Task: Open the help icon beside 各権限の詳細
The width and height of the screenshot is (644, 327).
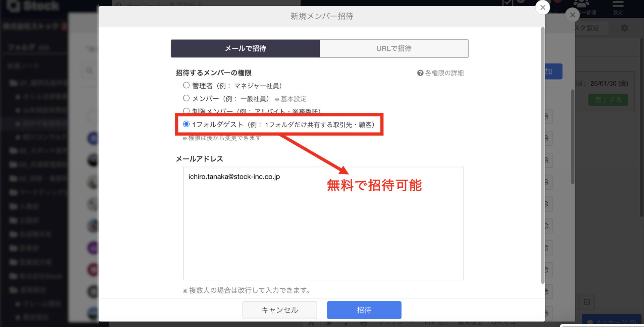Action: tap(420, 73)
